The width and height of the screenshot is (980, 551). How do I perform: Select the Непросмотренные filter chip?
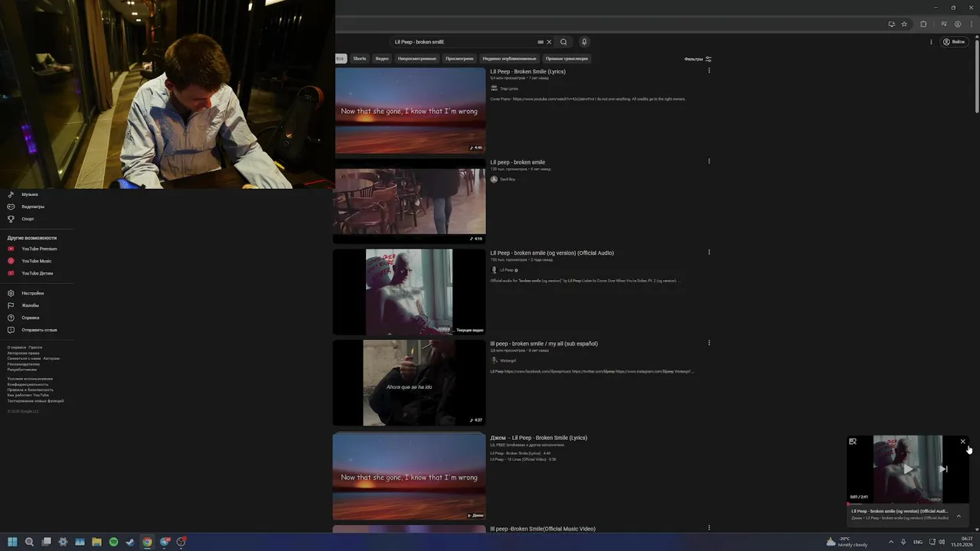(x=416, y=58)
